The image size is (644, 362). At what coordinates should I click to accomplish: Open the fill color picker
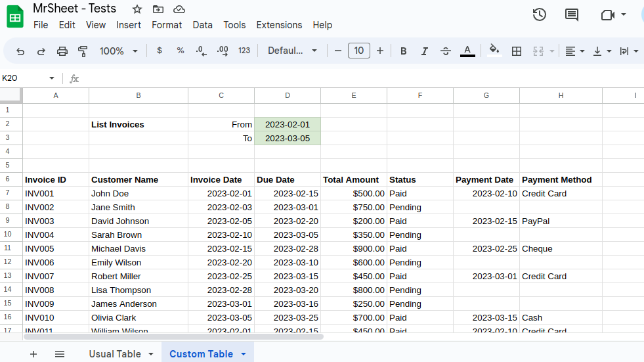494,51
